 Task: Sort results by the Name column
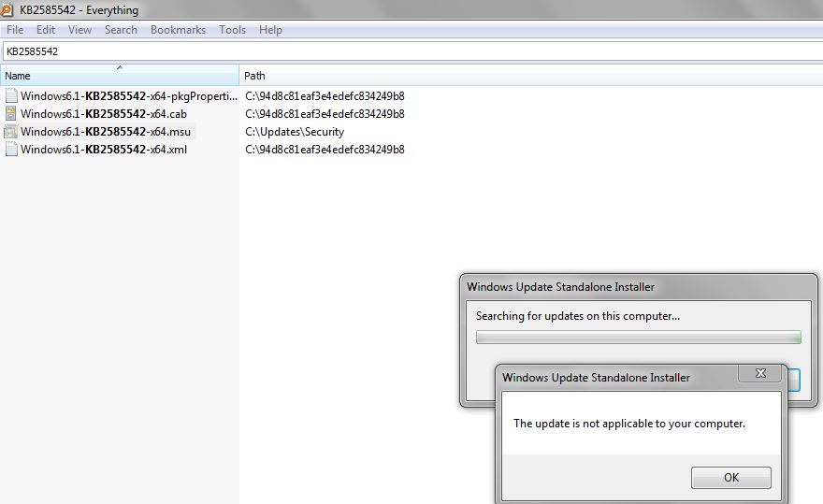[x=120, y=76]
